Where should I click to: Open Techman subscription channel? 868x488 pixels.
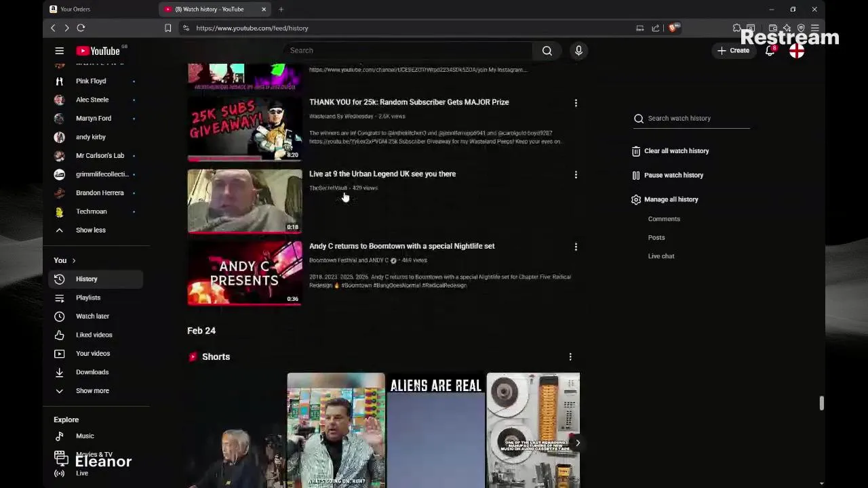(x=95, y=211)
